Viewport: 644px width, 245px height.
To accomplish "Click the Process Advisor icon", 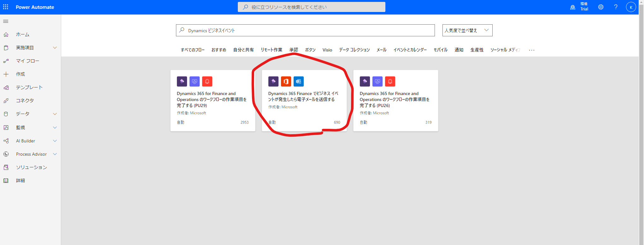I will (6, 154).
